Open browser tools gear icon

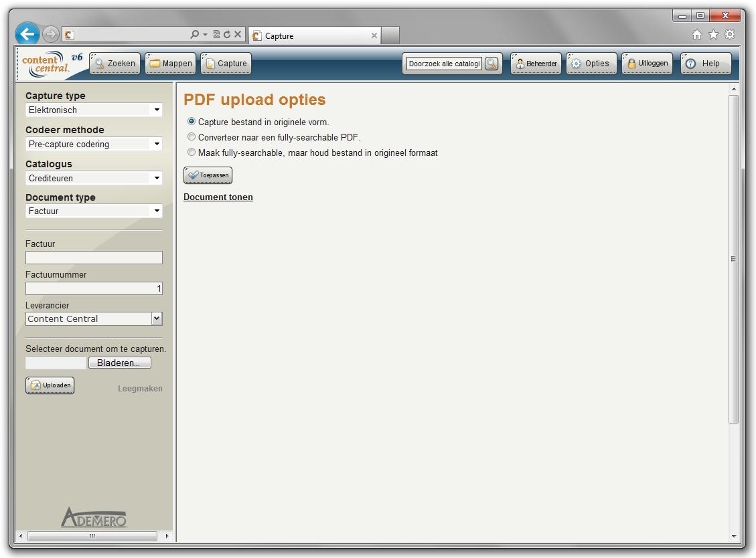click(730, 35)
